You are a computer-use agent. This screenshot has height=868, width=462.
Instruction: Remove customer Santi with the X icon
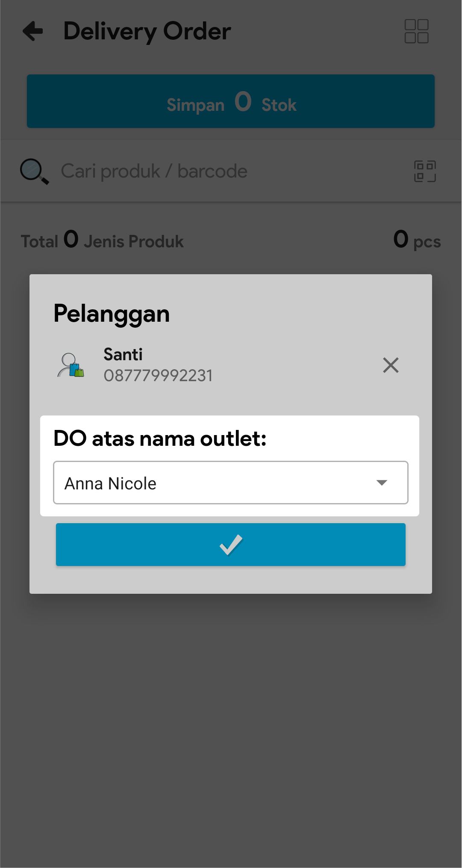click(391, 365)
